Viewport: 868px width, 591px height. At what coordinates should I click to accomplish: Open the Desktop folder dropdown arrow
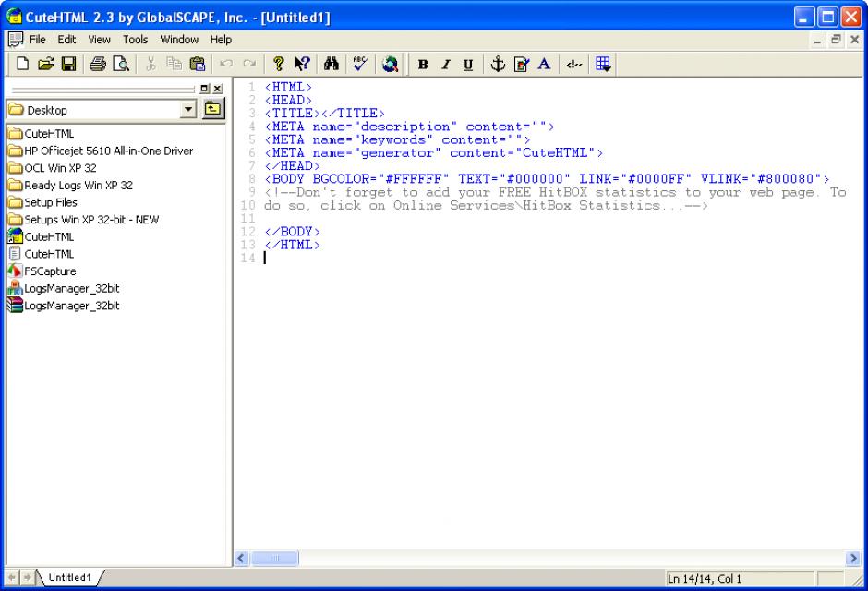[188, 110]
